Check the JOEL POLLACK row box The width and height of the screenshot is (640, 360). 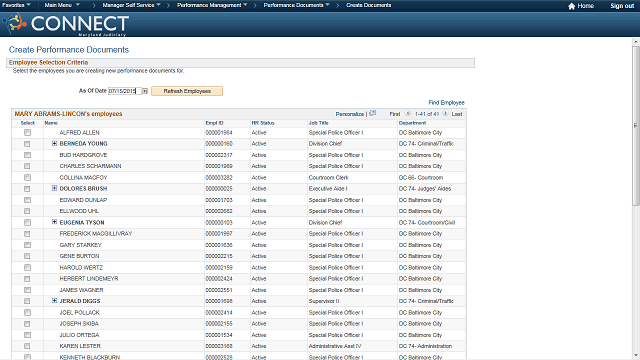click(x=27, y=313)
